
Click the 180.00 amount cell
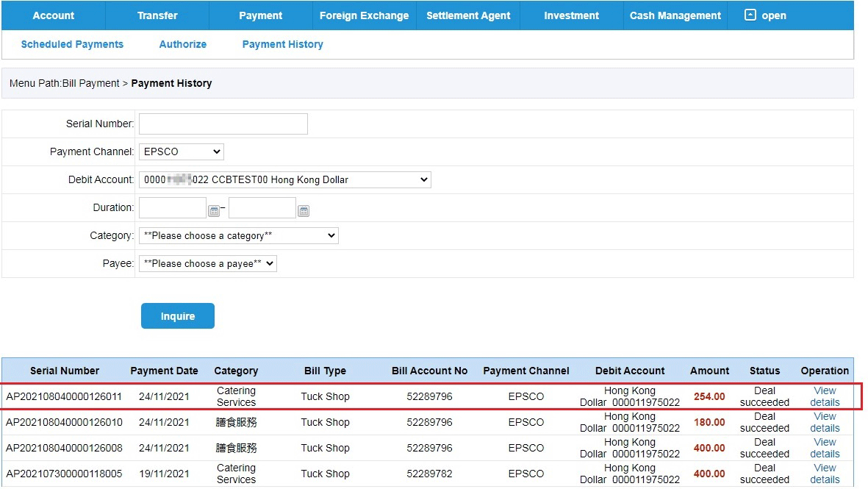709,422
